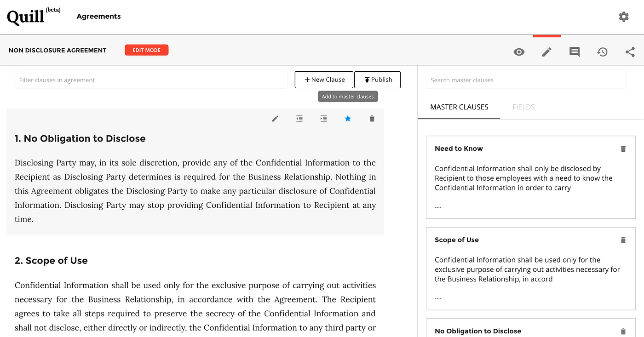Open the comments icon

pyautogui.click(x=575, y=52)
